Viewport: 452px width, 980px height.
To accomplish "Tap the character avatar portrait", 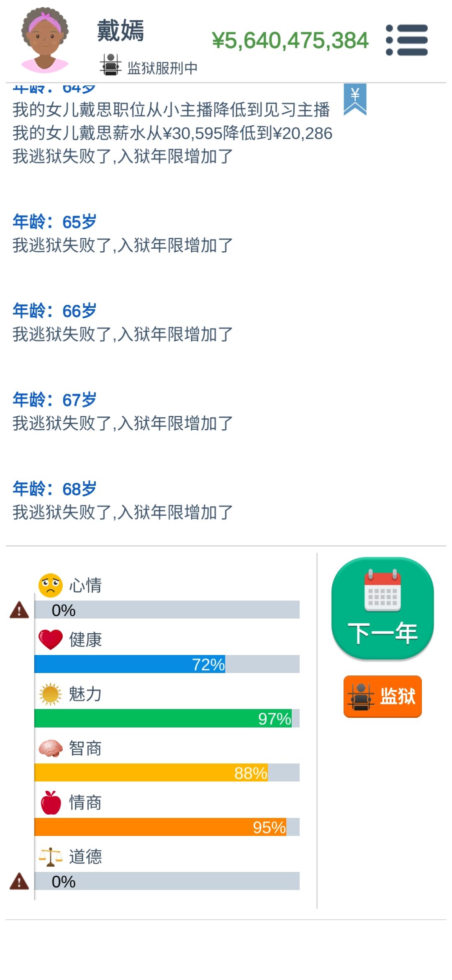I will (x=45, y=40).
